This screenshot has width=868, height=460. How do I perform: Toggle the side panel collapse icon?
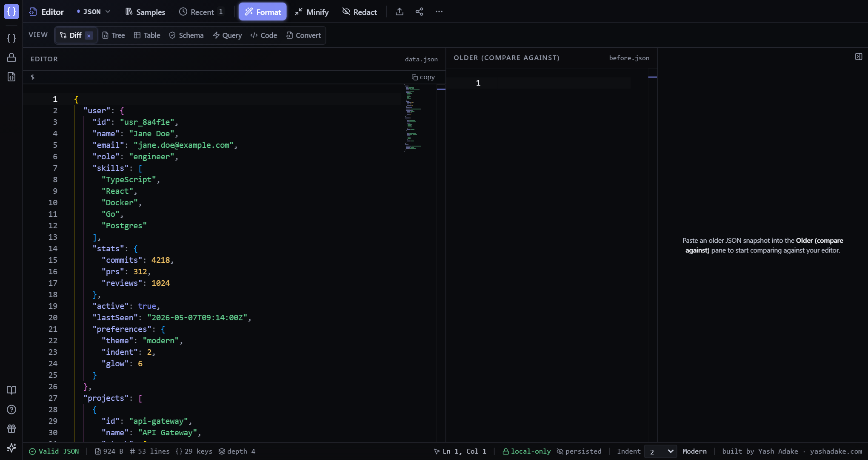click(x=859, y=57)
